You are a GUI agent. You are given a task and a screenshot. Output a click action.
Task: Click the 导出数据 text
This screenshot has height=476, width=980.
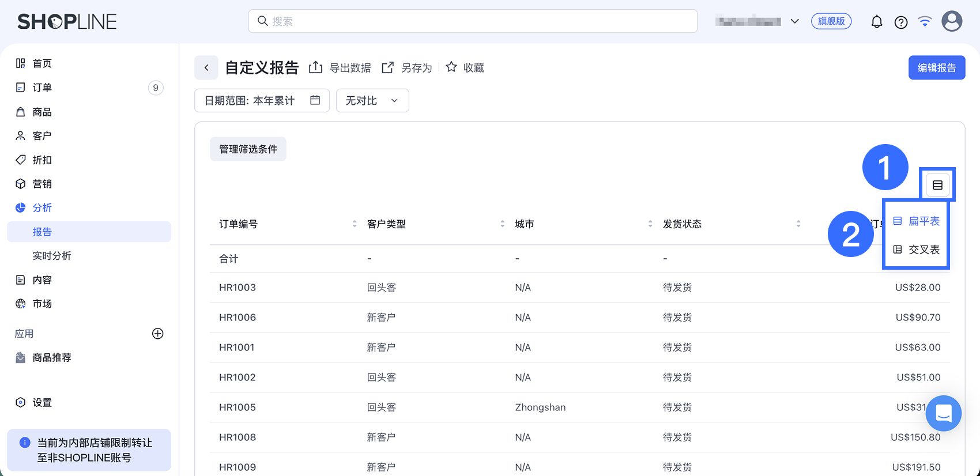(x=350, y=68)
